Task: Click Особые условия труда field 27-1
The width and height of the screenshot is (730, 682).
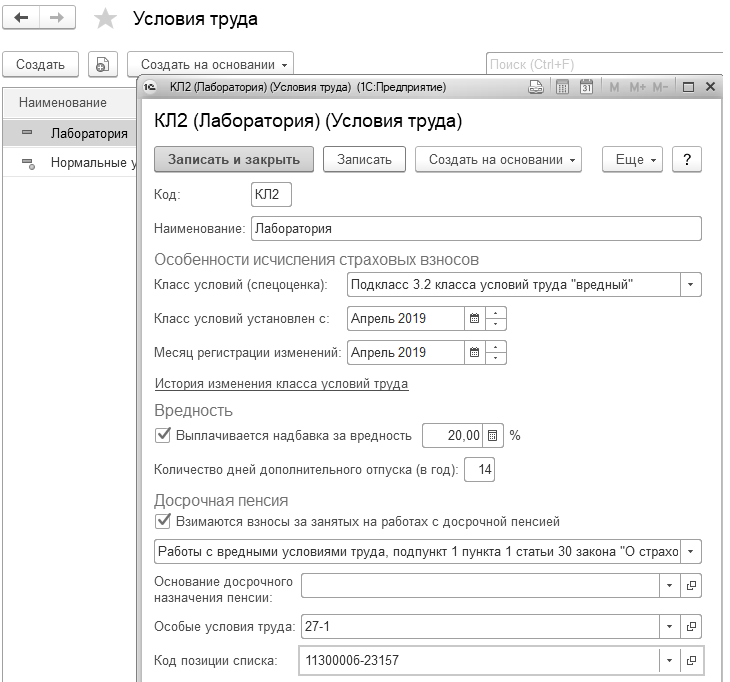Action: click(x=480, y=627)
